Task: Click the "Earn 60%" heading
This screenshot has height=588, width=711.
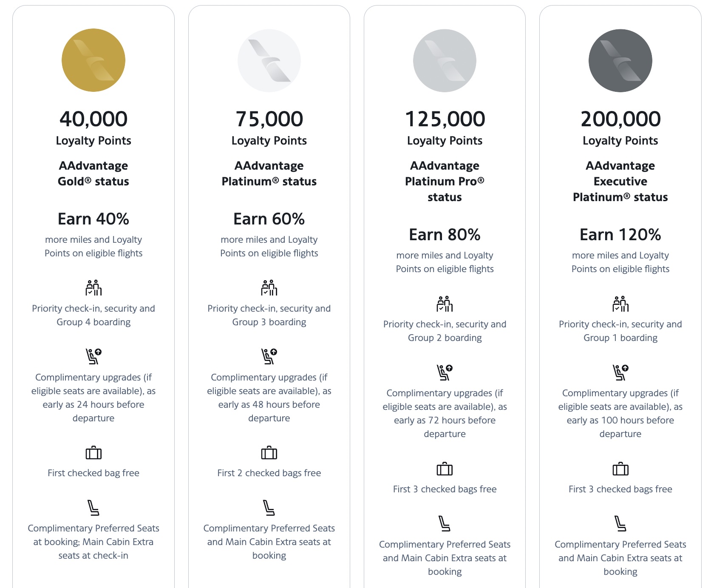Action: click(269, 219)
